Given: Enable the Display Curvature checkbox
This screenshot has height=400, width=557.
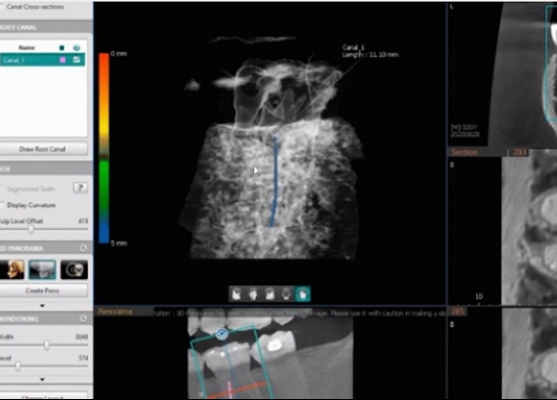Looking at the screenshot, I should [2, 205].
